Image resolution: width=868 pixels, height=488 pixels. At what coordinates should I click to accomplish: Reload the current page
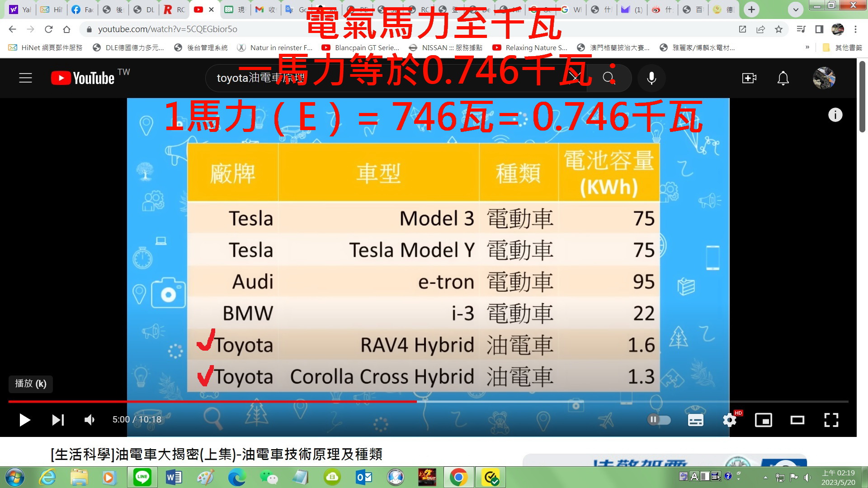click(48, 29)
